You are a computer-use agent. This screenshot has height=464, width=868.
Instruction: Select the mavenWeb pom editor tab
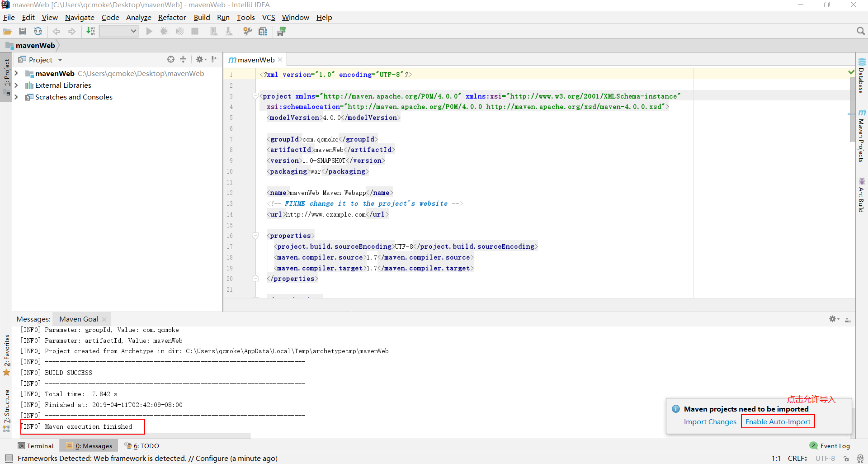click(x=256, y=60)
